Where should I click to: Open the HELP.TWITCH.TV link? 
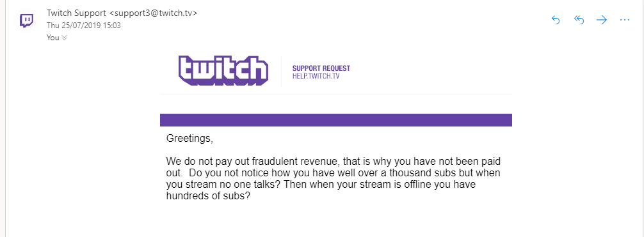pos(316,76)
